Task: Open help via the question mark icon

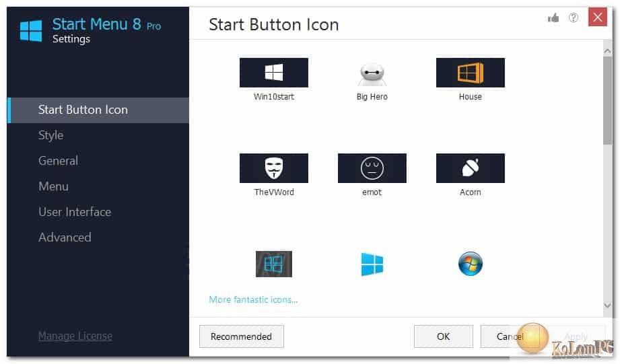Action: [x=573, y=18]
